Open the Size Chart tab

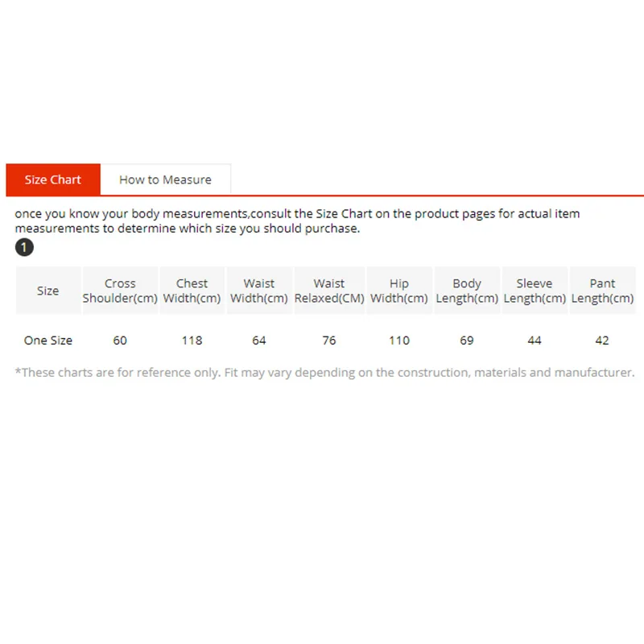pos(53,180)
